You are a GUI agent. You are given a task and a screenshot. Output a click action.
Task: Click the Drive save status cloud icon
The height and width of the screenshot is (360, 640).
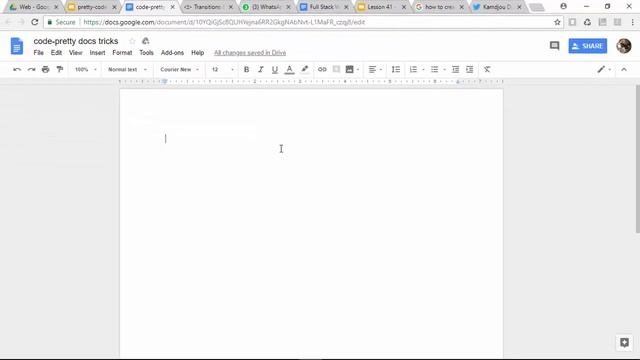tap(145, 41)
